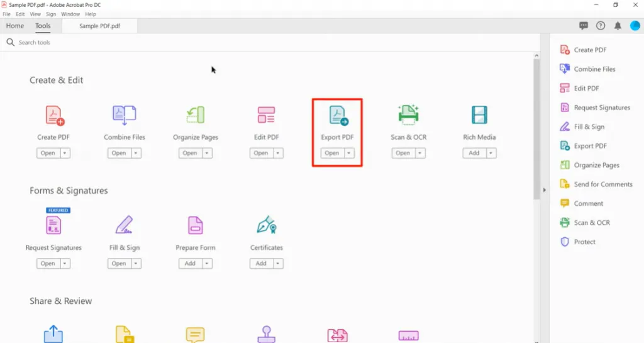
Task: Click the Fill & Sign tool icon in the grid
Action: [124, 225]
